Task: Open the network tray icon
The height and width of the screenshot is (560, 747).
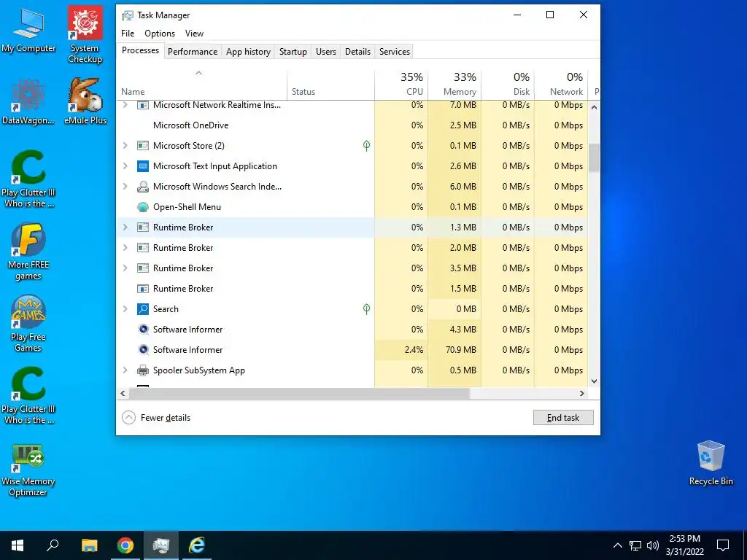Action: 635,545
